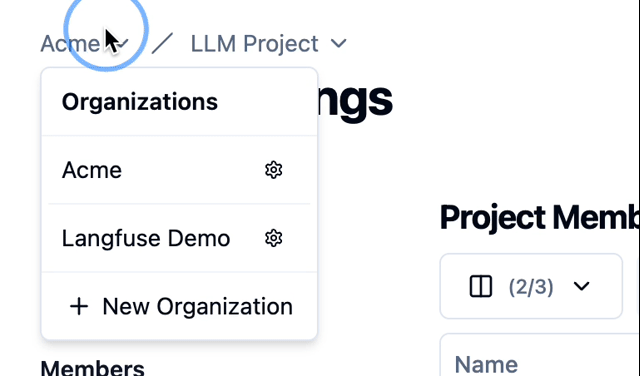
Task: Click the (2/3) column count text
Action: [x=531, y=287]
